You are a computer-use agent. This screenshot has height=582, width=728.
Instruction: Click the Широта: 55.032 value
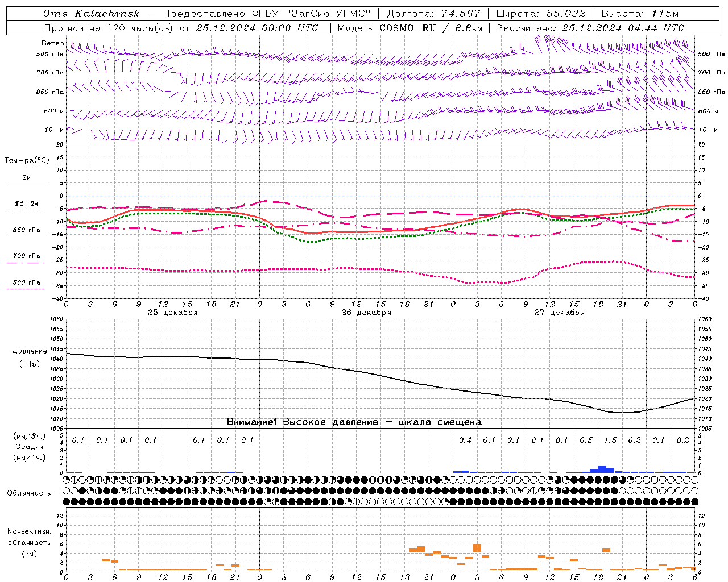coord(541,14)
